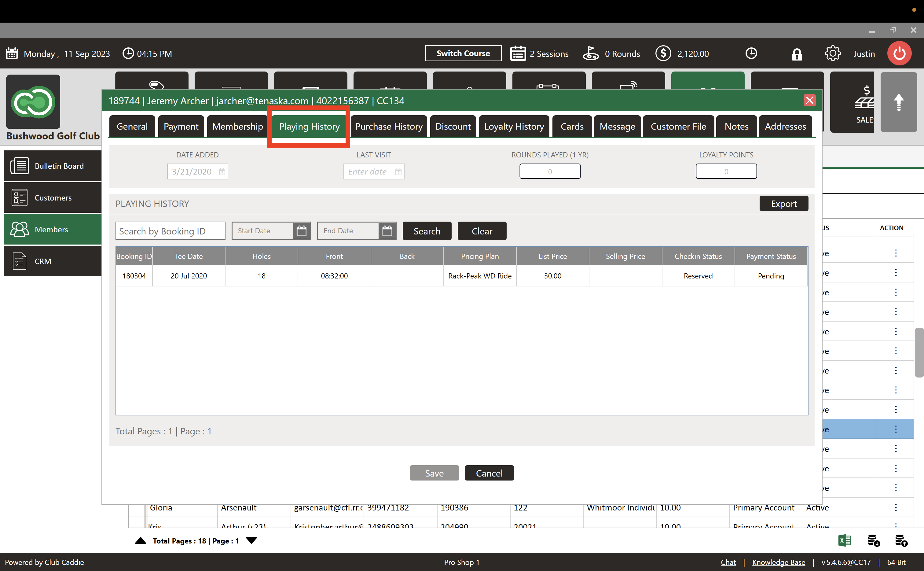Open Last Visit date picker

coord(398,172)
